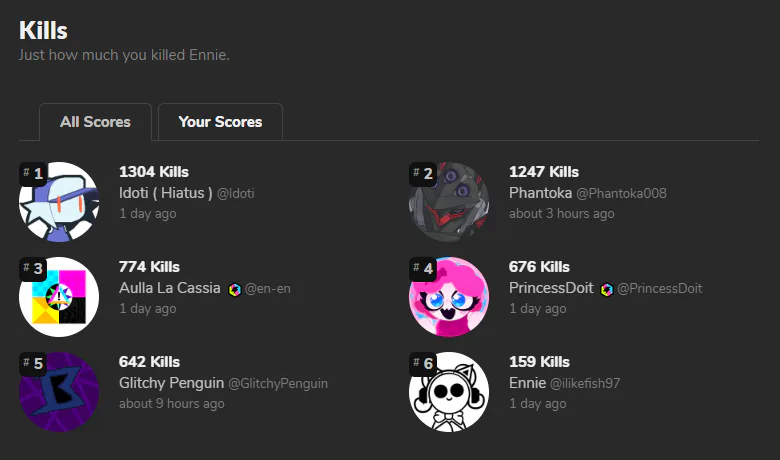Click the badge icon beside PrincessDoit's name

606,289
